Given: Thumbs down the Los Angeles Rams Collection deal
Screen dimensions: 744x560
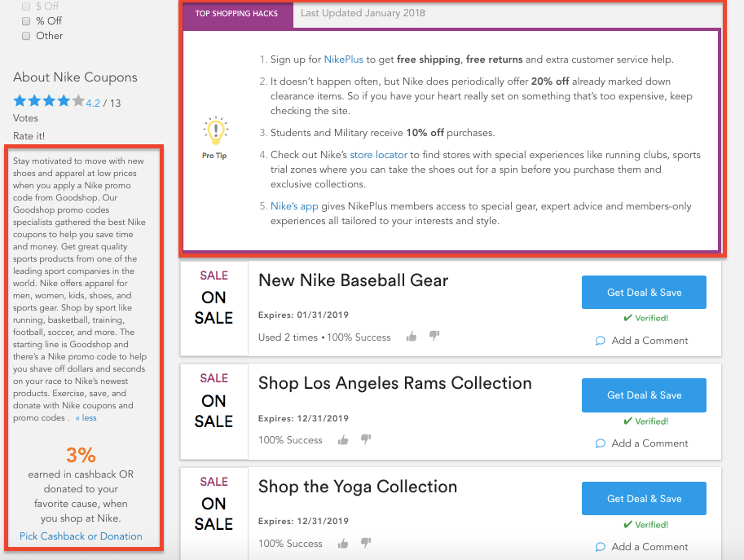Looking at the screenshot, I should pyautogui.click(x=366, y=439).
